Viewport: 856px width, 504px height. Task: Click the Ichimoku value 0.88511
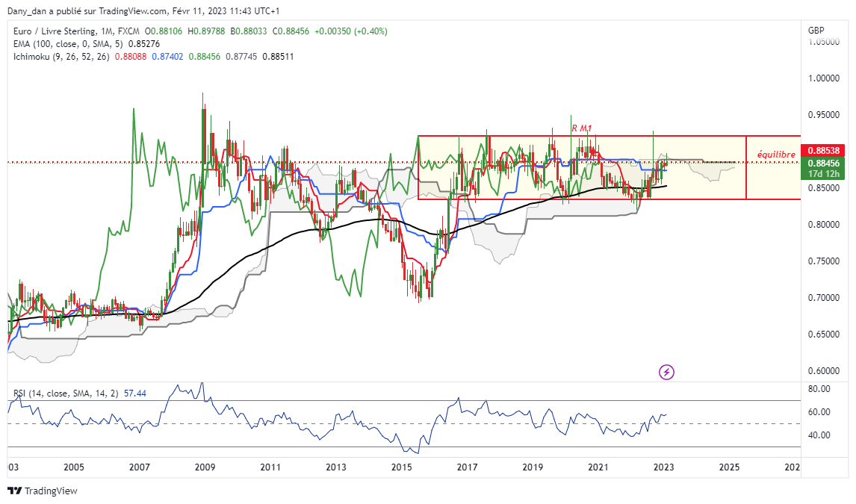279,57
